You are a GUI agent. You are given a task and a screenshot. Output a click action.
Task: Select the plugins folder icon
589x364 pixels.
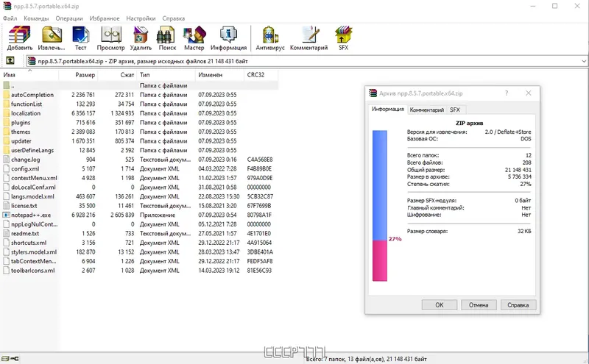click(6, 123)
